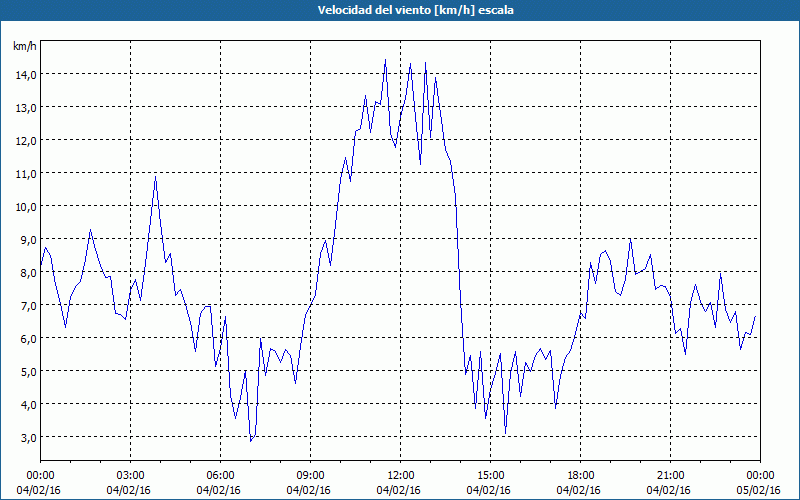
Task: Click the 06:00 time axis label
Action: (x=220, y=476)
